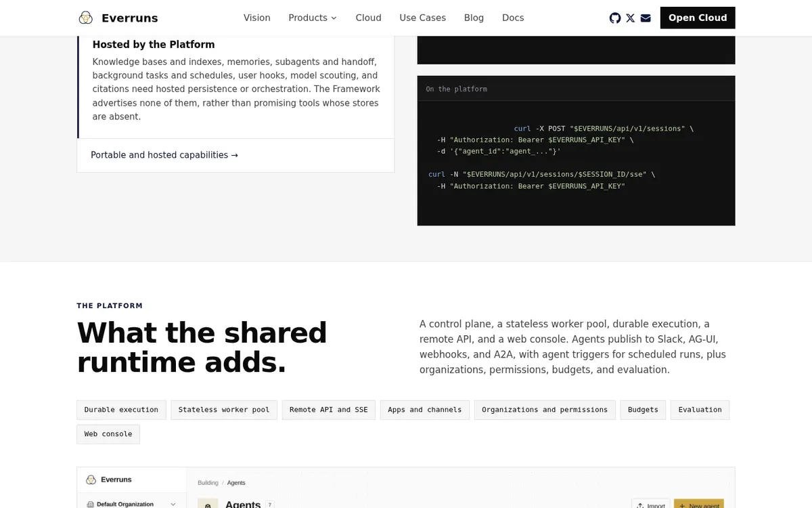Navigate to Use Cases
812x508 pixels.
[x=423, y=18]
